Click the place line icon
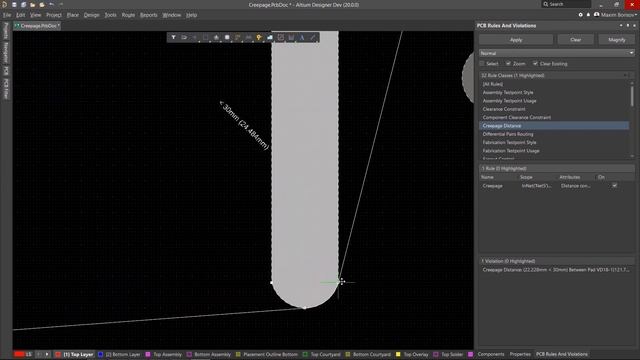This screenshot has width=640, height=360. pyautogui.click(x=313, y=38)
